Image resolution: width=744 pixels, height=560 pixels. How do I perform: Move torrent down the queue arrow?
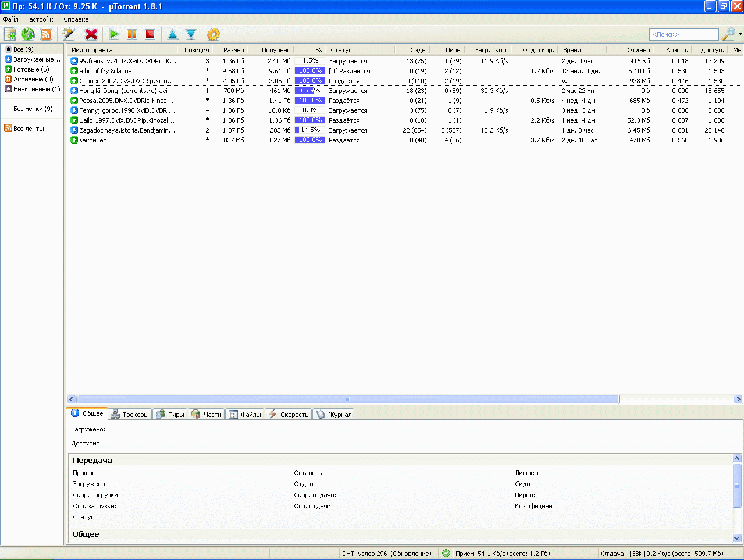[191, 34]
